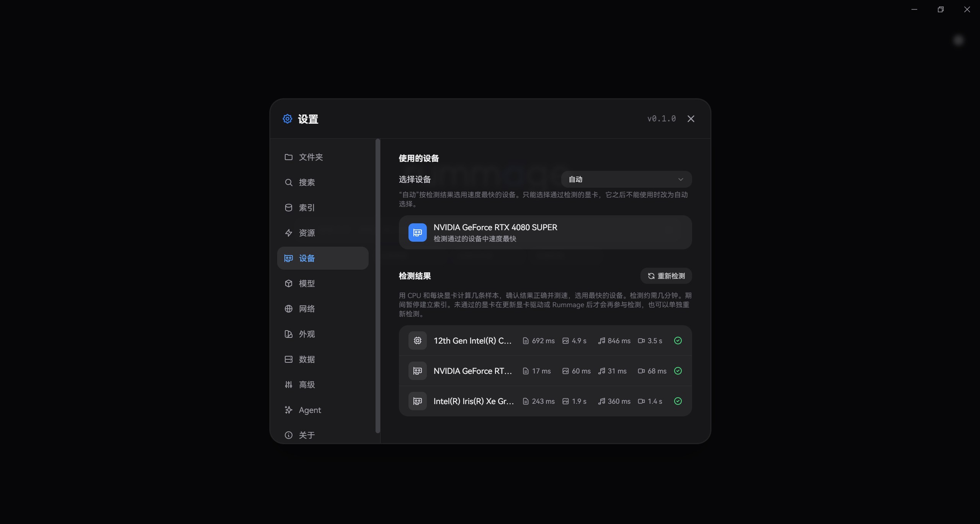The width and height of the screenshot is (980, 524).
Task: Open the 关于 about section
Action: 322,435
